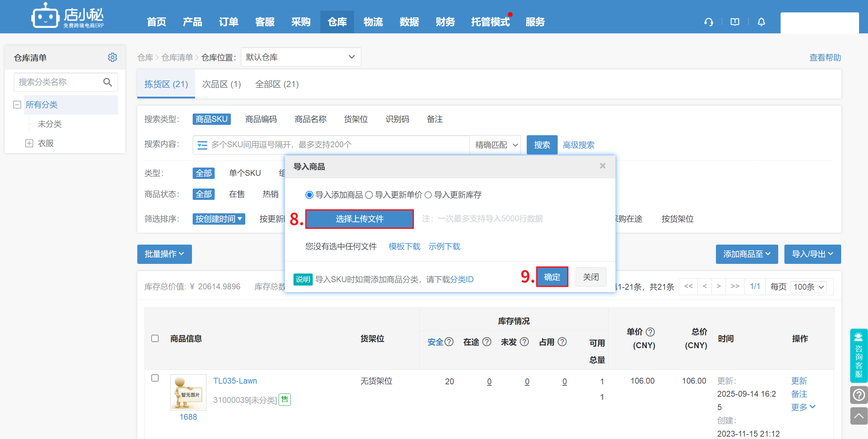Viewport: 868px width, 439px height.
Task: Open warehouse list settings gear
Action: pos(112,57)
